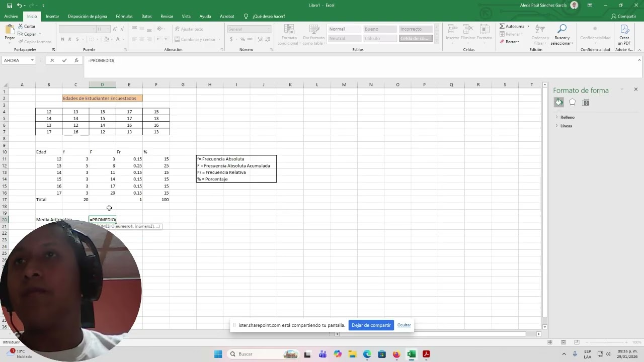
Task: Switch to the Vista tab
Action: (186, 16)
